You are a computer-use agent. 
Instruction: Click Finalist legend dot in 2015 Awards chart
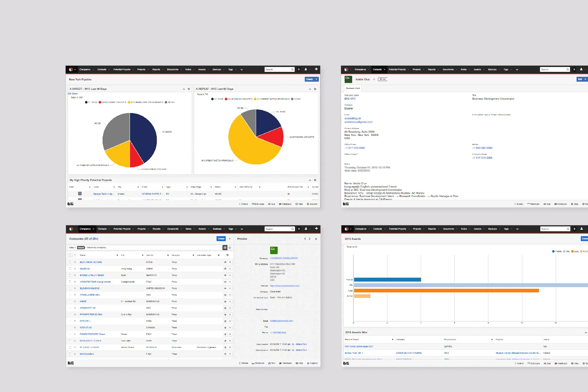click(x=553, y=252)
